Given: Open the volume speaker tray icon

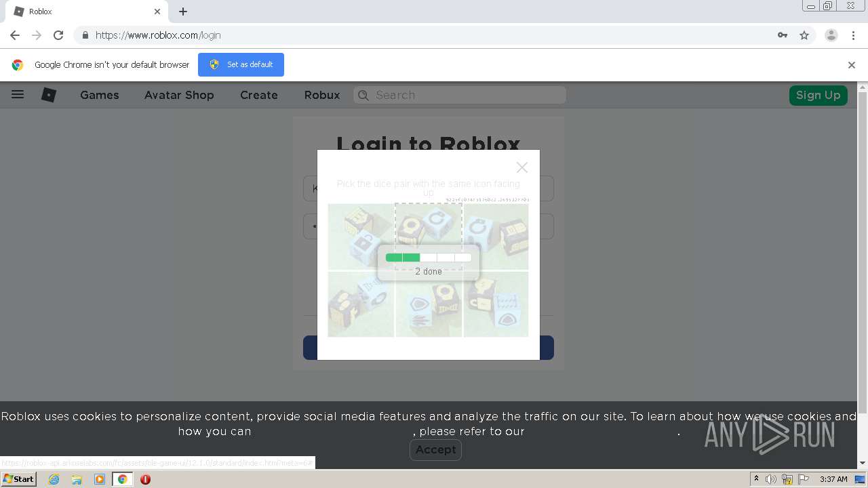Looking at the screenshot, I should point(771,479).
